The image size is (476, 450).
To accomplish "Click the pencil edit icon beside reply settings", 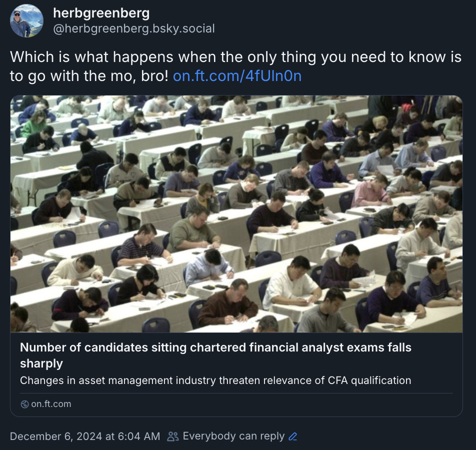I will coord(292,436).
